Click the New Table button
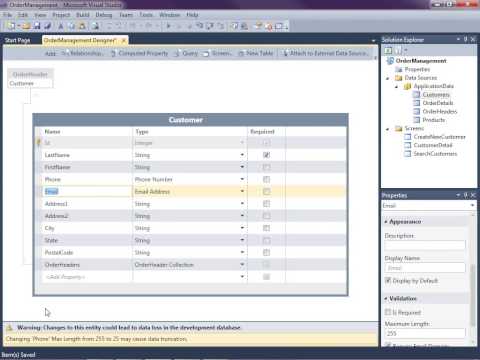The image size is (480, 360). (x=256, y=53)
